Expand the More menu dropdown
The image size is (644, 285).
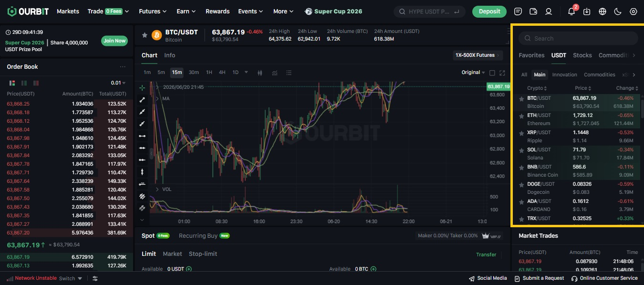(x=283, y=11)
